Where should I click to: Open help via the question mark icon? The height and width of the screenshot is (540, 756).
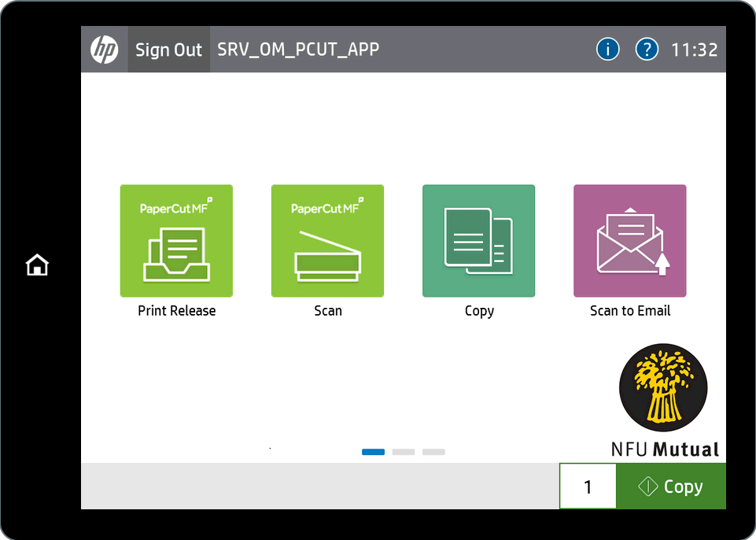[647, 50]
